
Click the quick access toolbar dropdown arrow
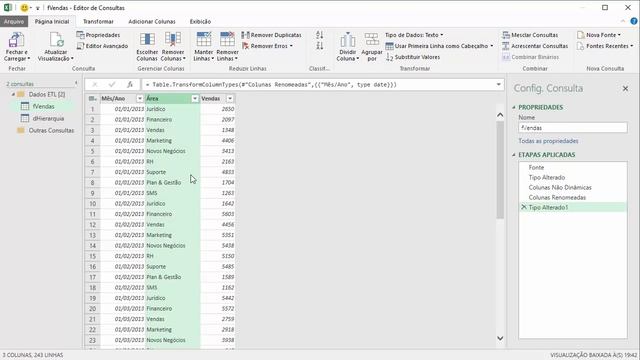pos(38,8)
